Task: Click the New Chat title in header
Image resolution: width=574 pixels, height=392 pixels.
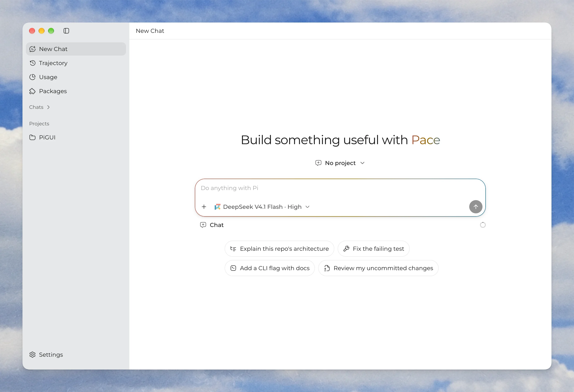Action: click(150, 31)
